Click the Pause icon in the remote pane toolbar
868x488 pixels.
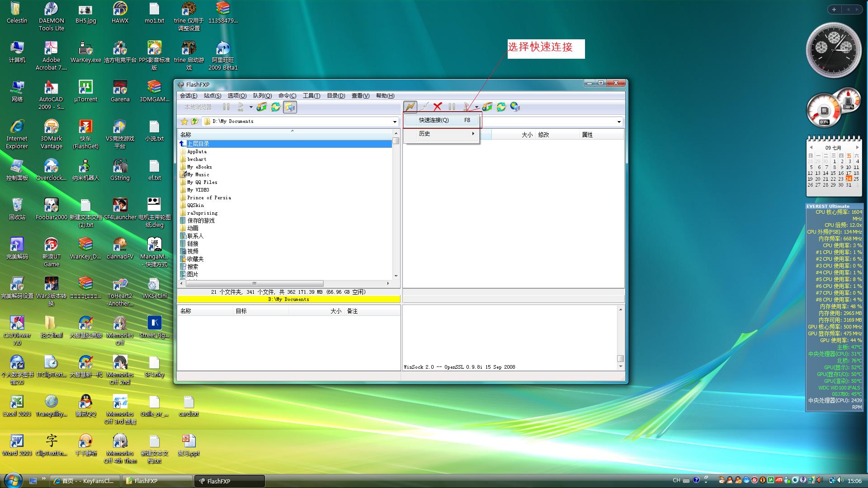click(452, 107)
